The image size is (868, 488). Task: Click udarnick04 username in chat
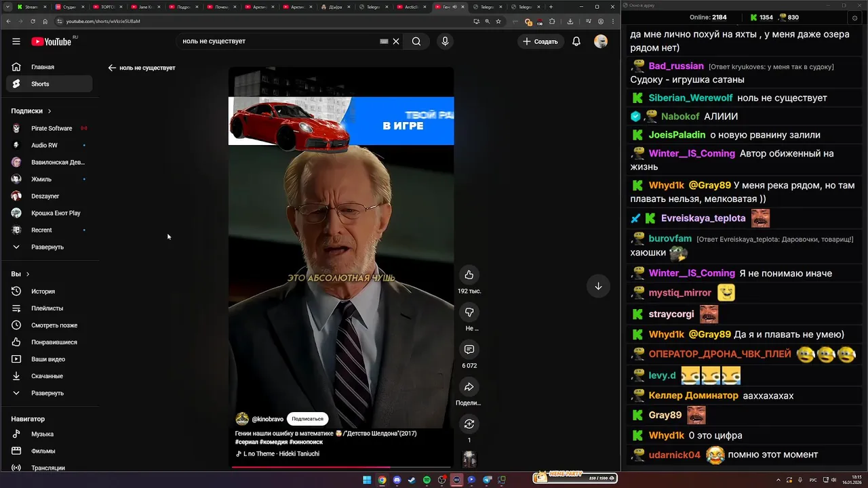pos(674,455)
